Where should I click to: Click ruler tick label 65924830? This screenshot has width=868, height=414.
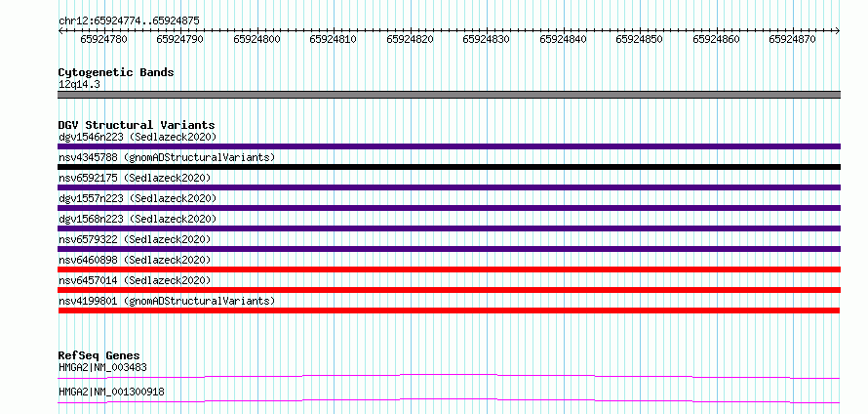pyautogui.click(x=487, y=39)
